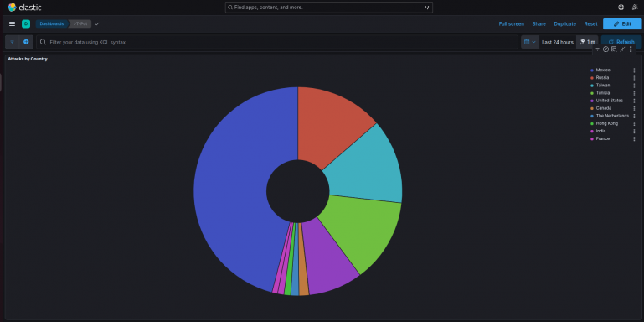Open options dots for Canada legend entry
The width and height of the screenshot is (644, 322).
634,108
